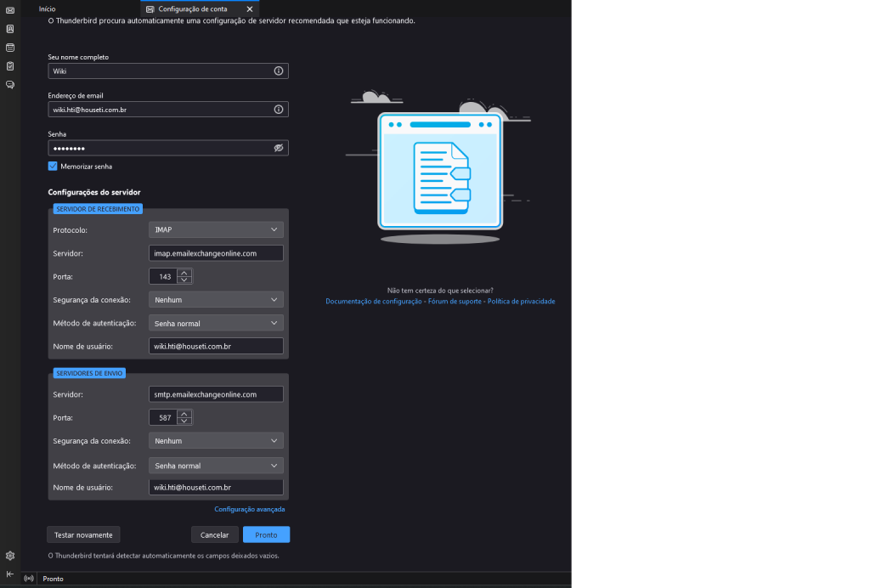
Task: Open the Tasks sidebar icon
Action: [x=10, y=66]
